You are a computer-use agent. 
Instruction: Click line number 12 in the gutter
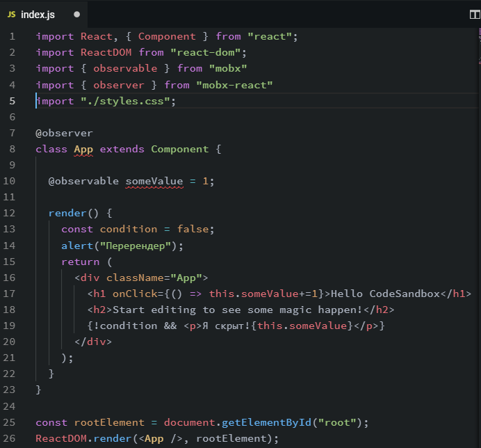tap(9, 213)
